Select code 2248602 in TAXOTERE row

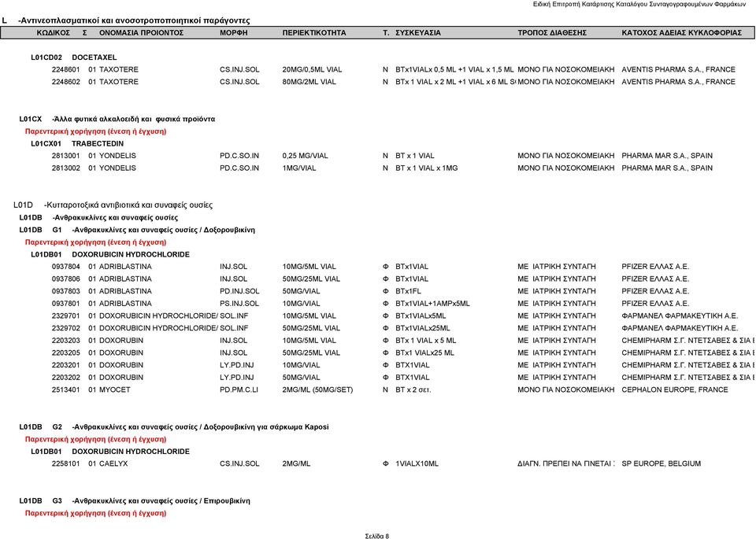(66, 82)
